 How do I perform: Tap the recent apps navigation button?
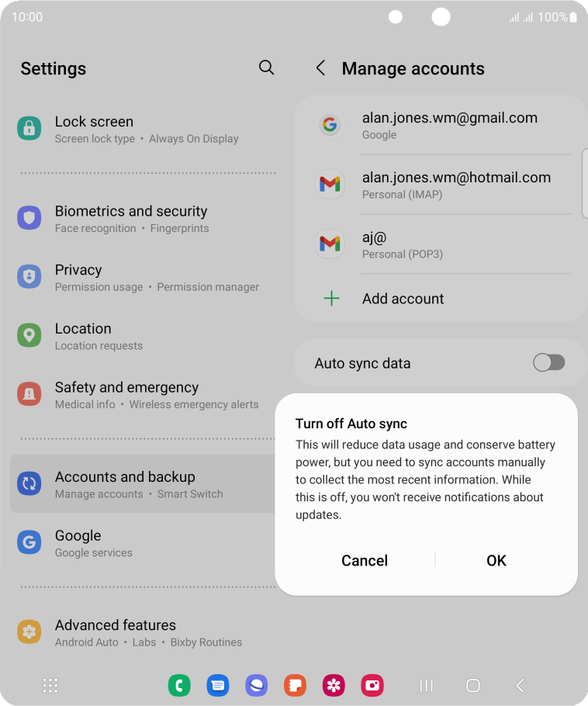pos(426,685)
